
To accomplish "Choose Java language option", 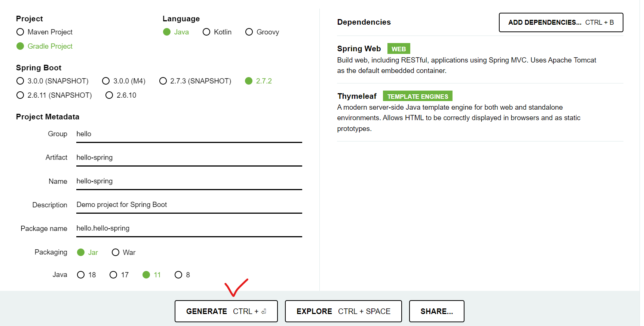I will pyautogui.click(x=167, y=32).
